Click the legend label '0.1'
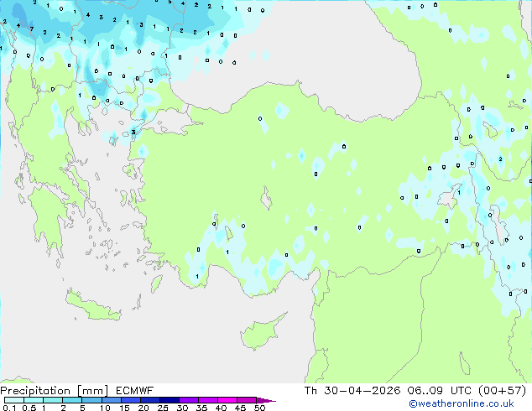532x411 pixels. tap(9, 408)
